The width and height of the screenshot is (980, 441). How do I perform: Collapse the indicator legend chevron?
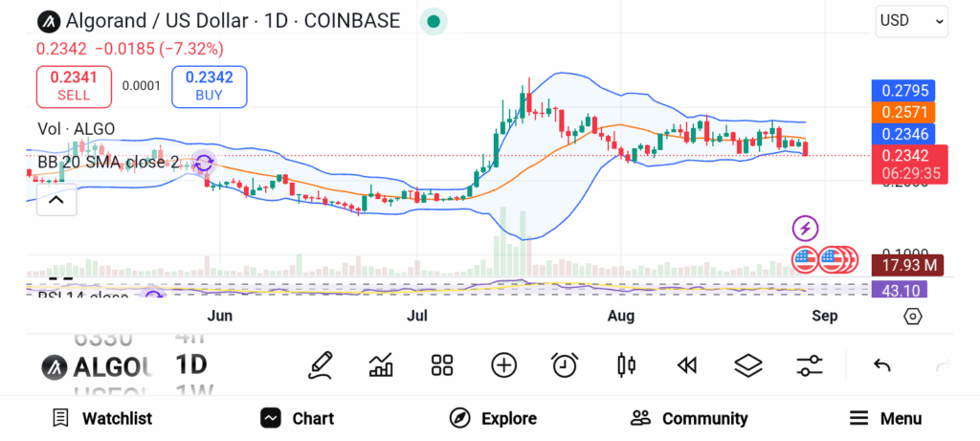[56, 200]
